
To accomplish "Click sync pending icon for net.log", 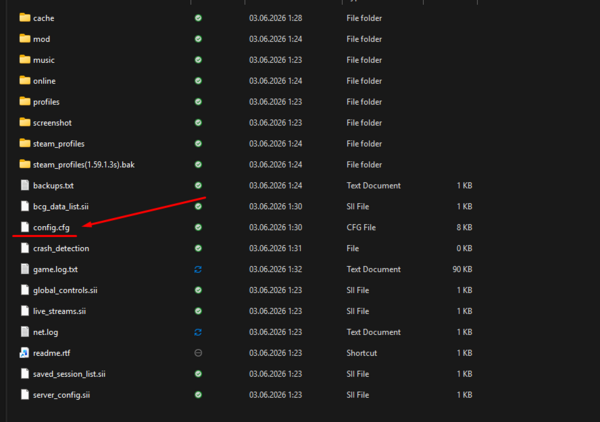I will coord(198,332).
